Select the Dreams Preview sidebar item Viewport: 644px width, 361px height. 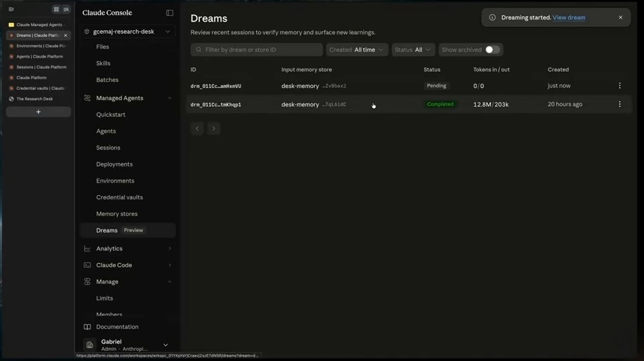click(128, 230)
